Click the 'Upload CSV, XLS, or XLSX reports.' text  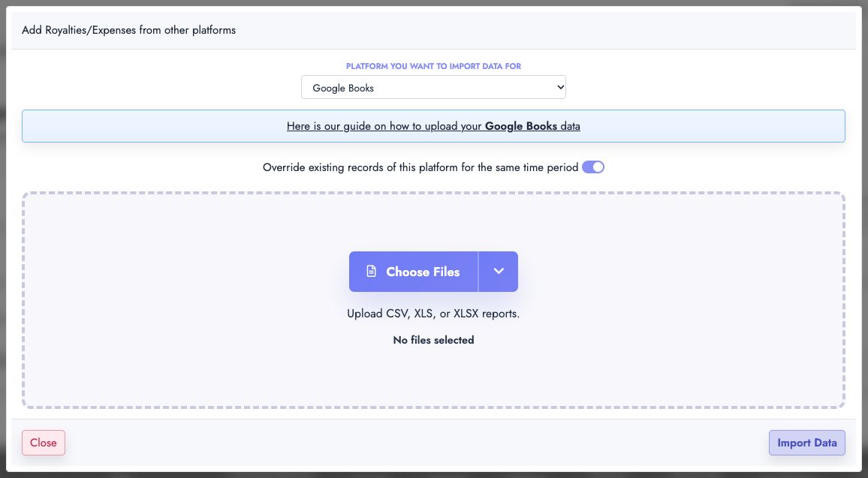click(x=433, y=314)
